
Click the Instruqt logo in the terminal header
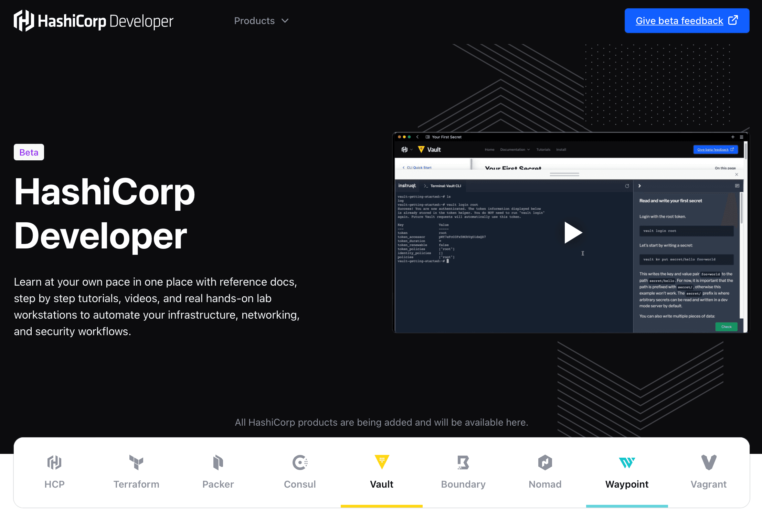pos(407,185)
